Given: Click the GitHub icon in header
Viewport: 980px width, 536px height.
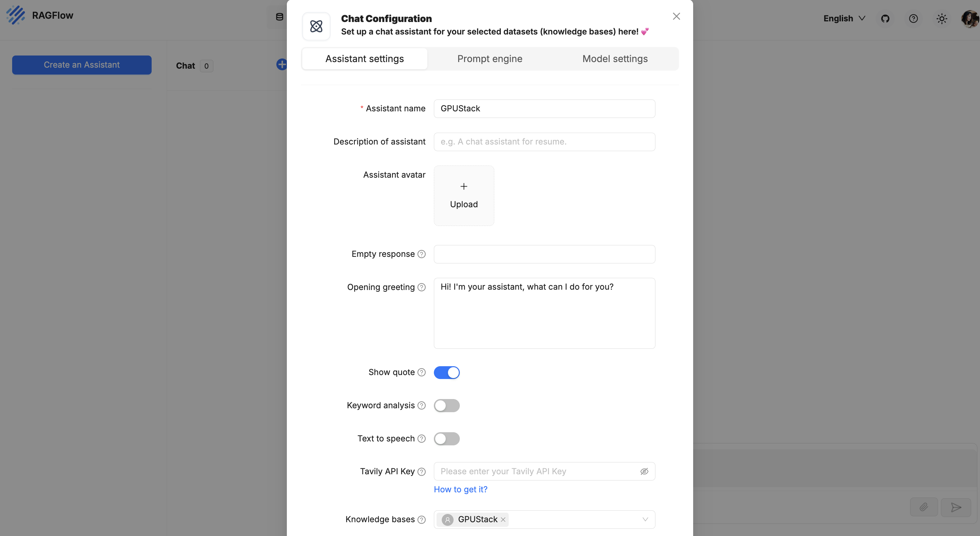Looking at the screenshot, I should (885, 19).
